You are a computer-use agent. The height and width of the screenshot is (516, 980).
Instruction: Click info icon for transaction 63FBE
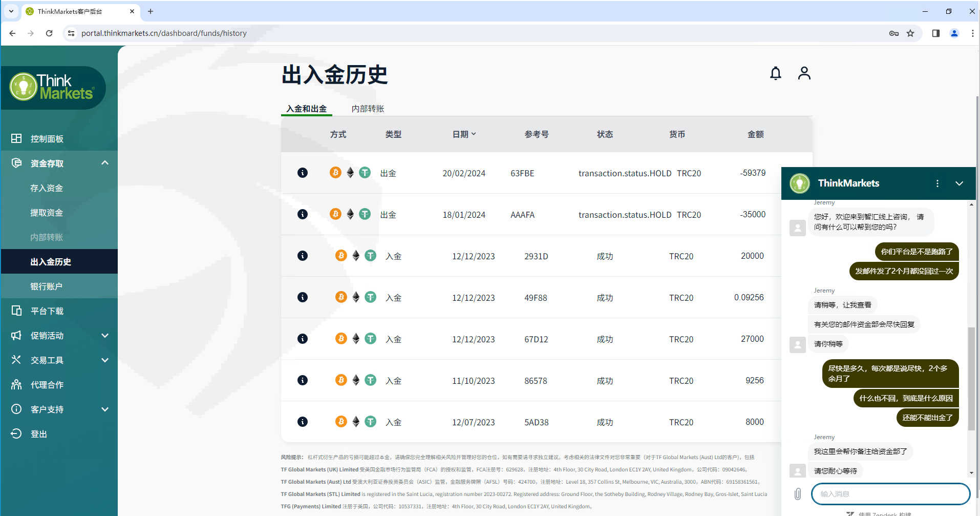point(303,173)
